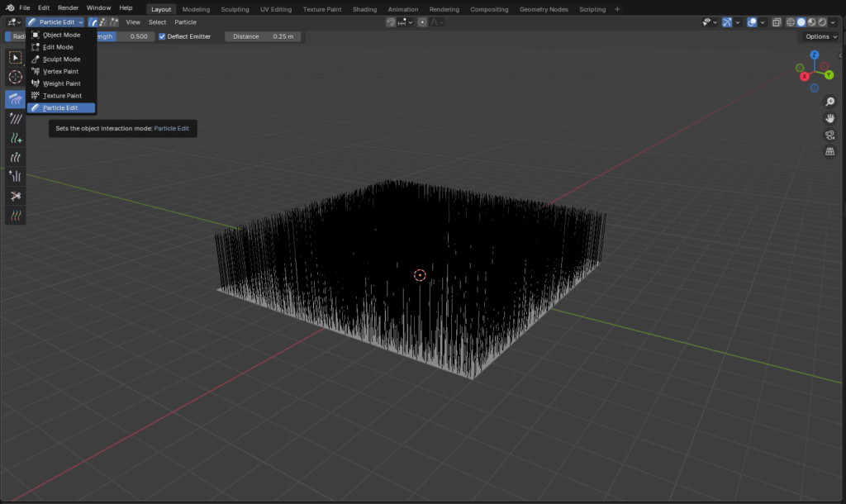
Task: Click the Blender logo icon
Action: pos(10,8)
